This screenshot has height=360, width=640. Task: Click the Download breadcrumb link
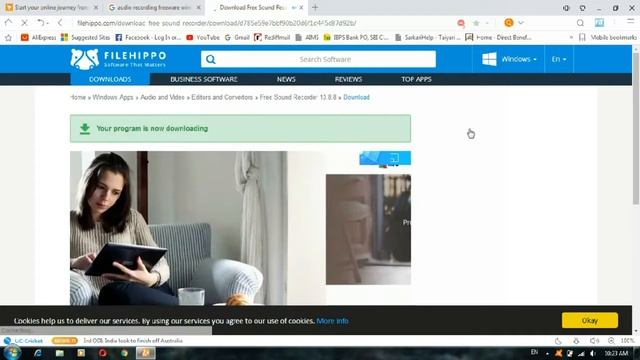(356, 97)
